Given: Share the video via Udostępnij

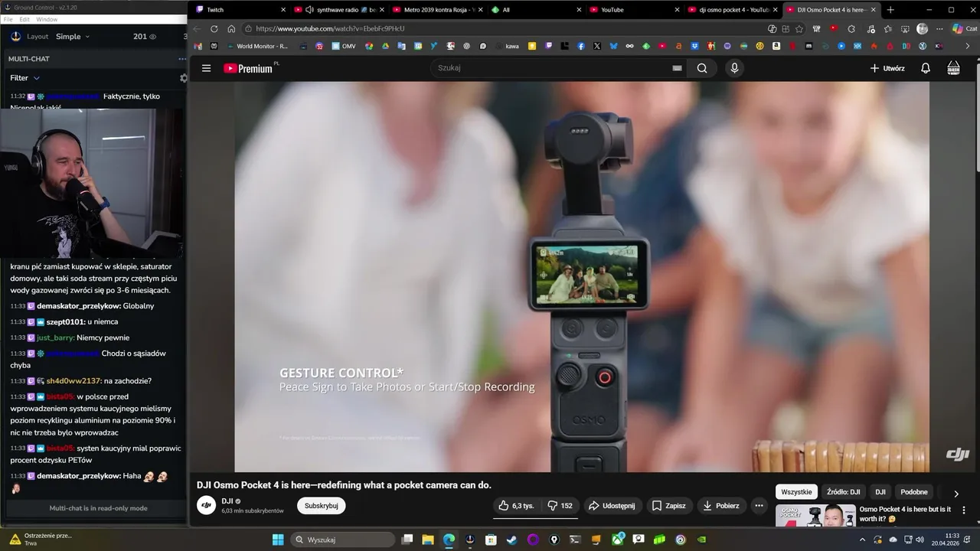Looking at the screenshot, I should (611, 506).
